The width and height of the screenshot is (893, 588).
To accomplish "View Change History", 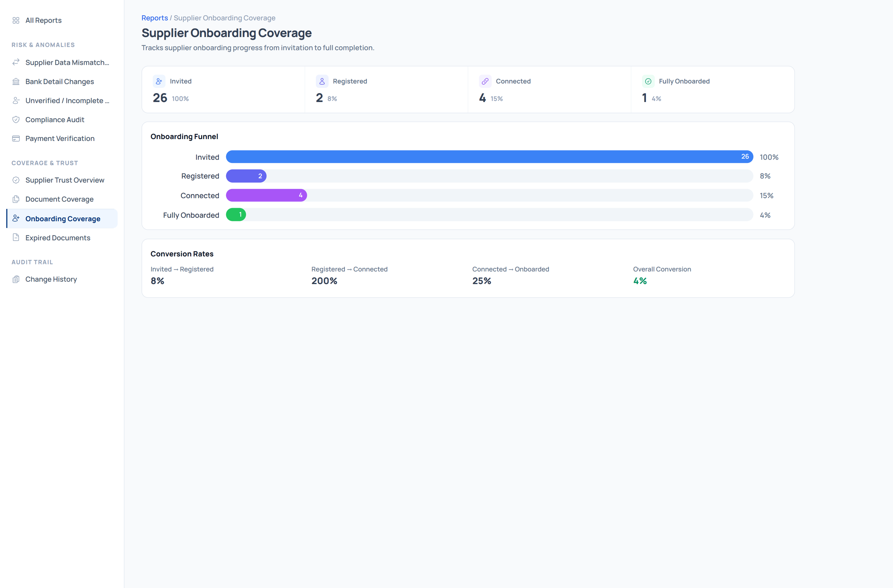I will click(x=62, y=279).
